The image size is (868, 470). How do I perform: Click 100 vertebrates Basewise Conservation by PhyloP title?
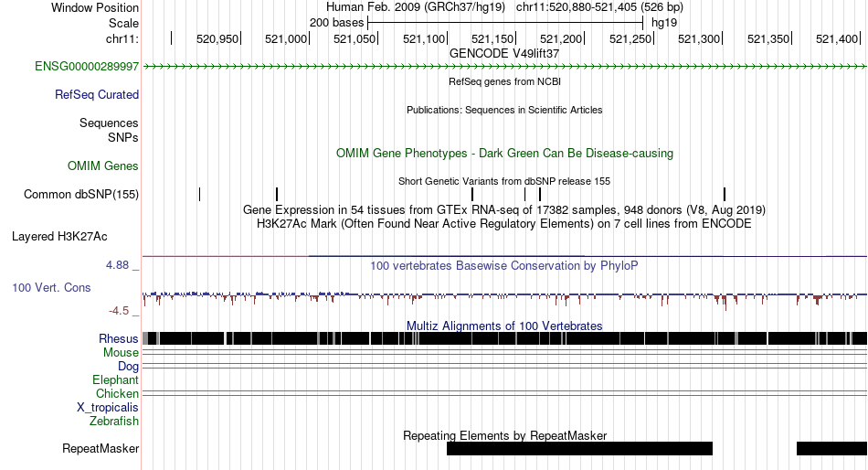pos(504,265)
